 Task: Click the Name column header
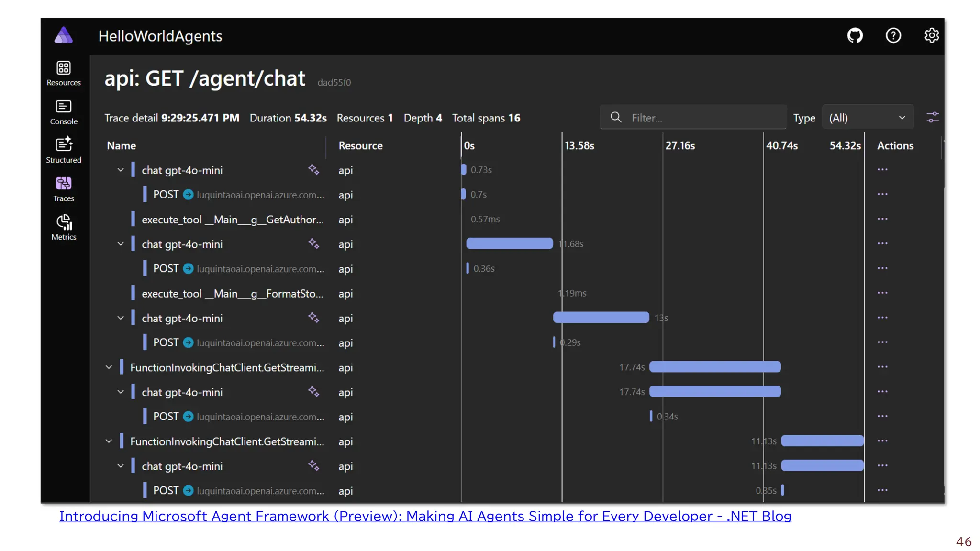point(122,145)
